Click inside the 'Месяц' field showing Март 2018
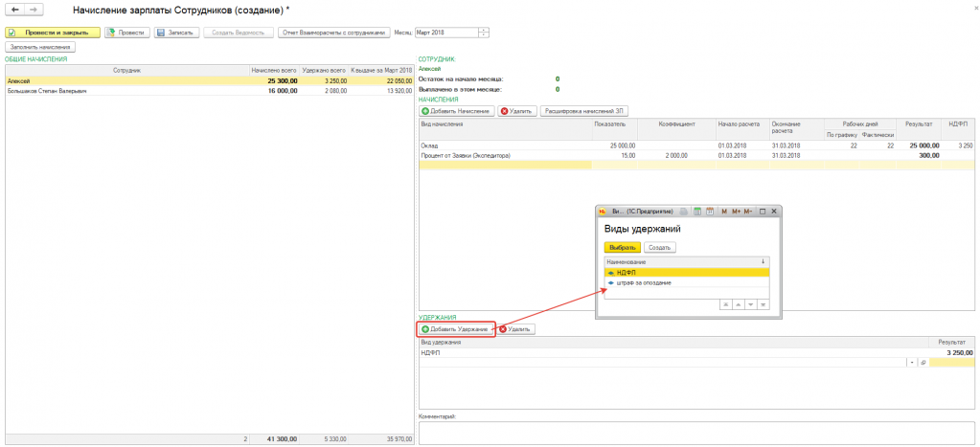Viewport: 980px width, 447px height. [446, 33]
